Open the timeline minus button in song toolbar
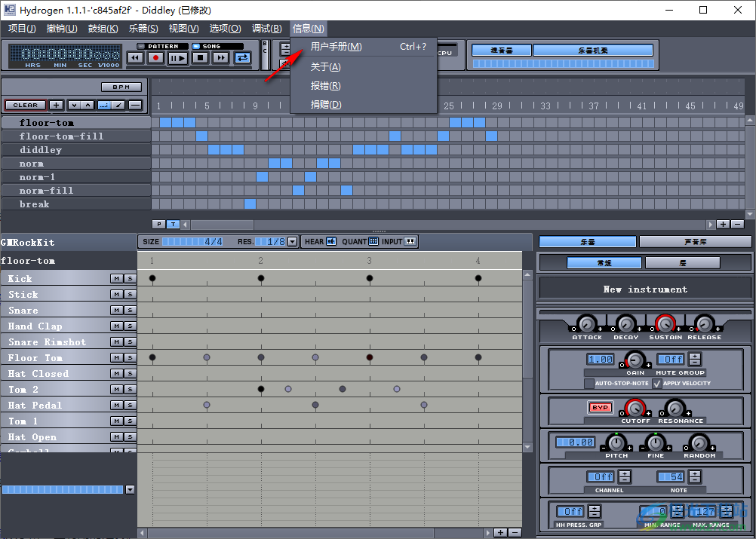Image resolution: width=756 pixels, height=539 pixels. tap(136, 105)
